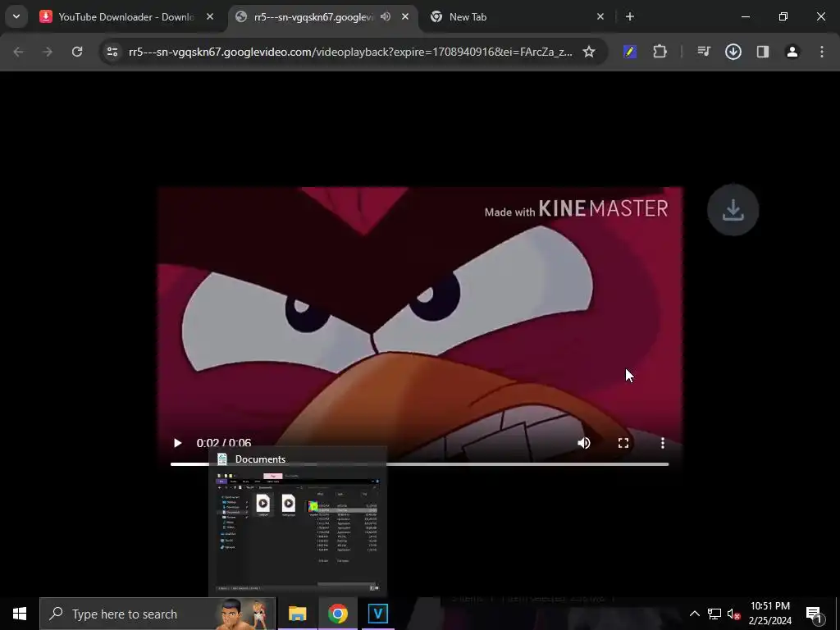The height and width of the screenshot is (630, 840).
Task: Open Chrome three-dot menu
Action: tap(822, 52)
